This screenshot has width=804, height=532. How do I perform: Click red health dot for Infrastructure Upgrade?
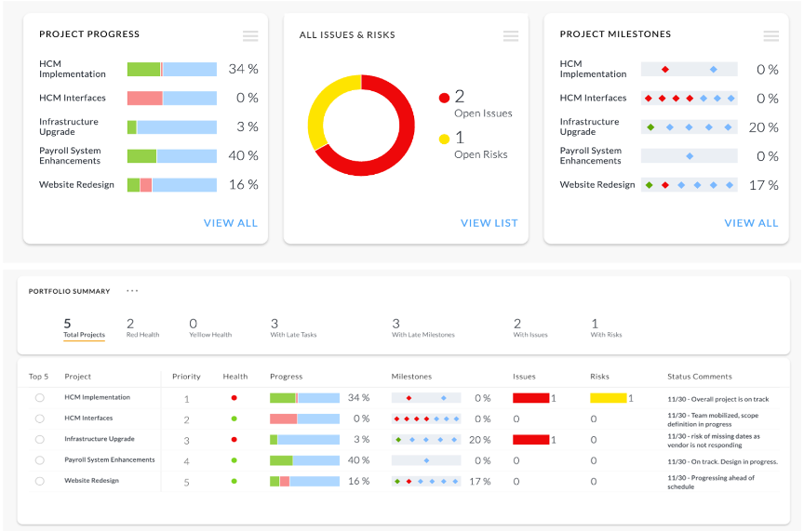[234, 439]
